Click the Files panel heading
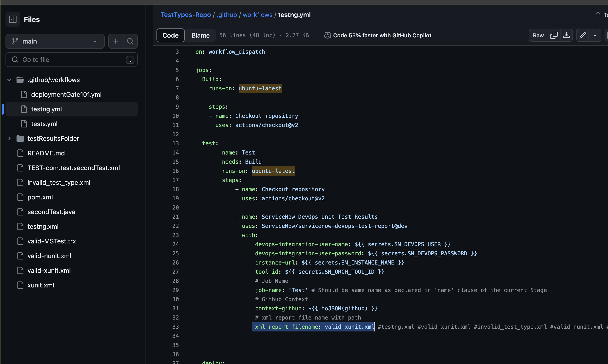 coord(32,19)
